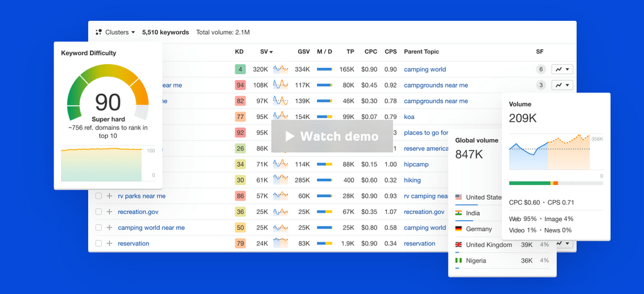Open the SV sparkline in the 108K row
644x294 pixels.
[280, 85]
